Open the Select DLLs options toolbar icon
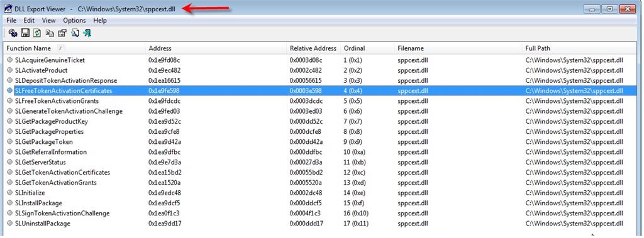Screen dimensions: 644x238 click(x=13, y=33)
